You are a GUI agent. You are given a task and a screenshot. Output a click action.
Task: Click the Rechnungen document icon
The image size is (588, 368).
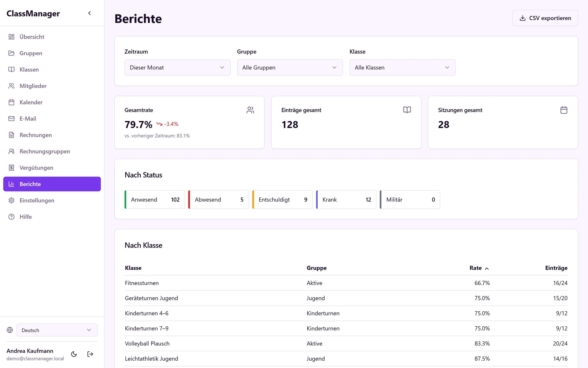click(11, 135)
